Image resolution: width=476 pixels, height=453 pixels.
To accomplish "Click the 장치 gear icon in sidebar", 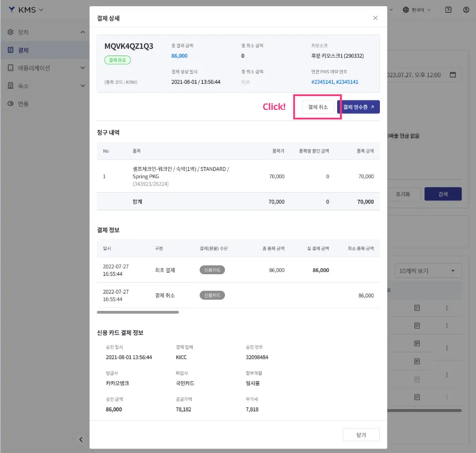I will coord(11,32).
